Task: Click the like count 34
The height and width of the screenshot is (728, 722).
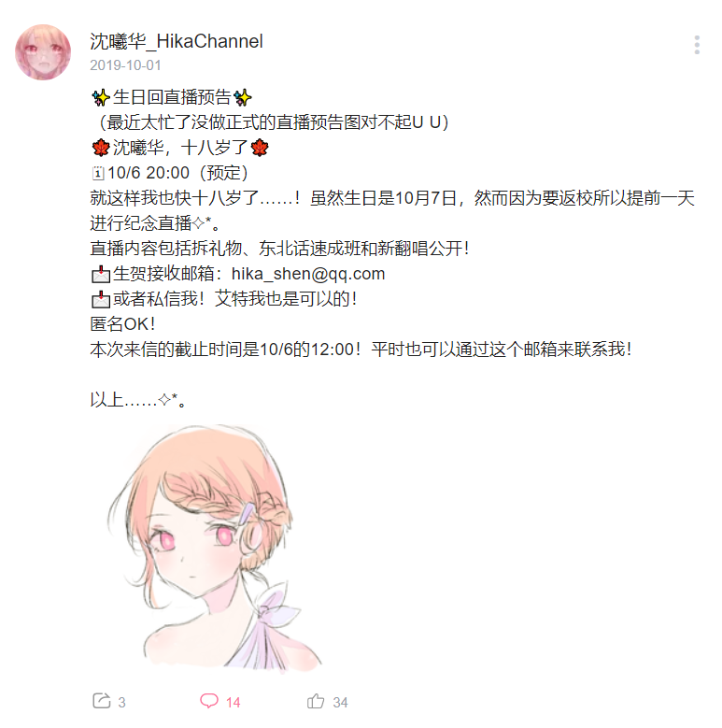Action: (340, 703)
